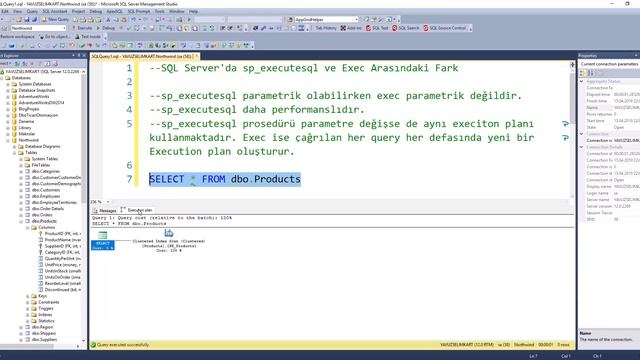This screenshot has height=360, width=640.
Task: Switch to the Messages results tab
Action: tap(105, 211)
